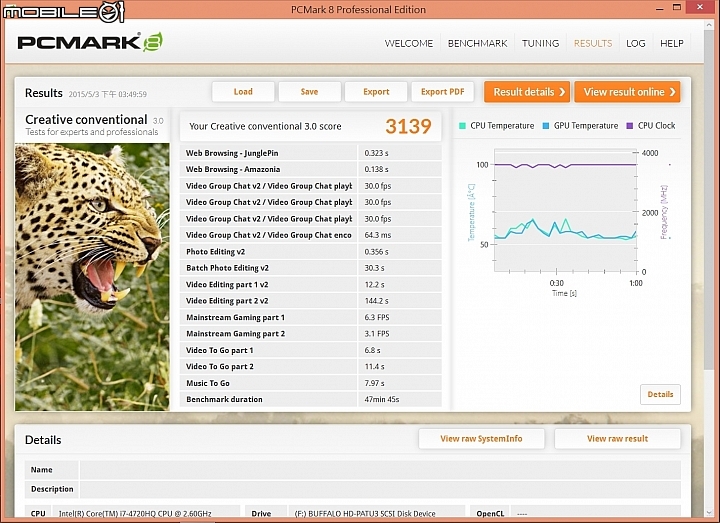Toggle CPU Clock legend swatch
The height and width of the screenshot is (523, 720).
click(630, 126)
